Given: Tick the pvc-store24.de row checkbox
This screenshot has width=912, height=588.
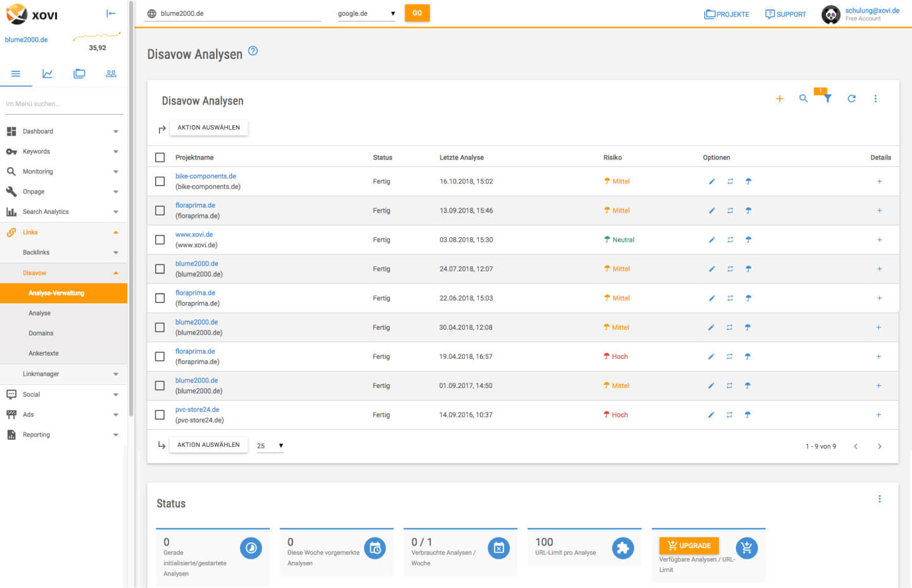Looking at the screenshot, I should 160,415.
